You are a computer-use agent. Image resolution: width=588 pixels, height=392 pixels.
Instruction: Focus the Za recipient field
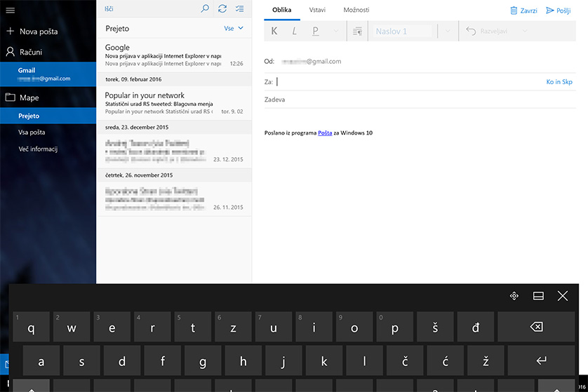click(x=409, y=82)
